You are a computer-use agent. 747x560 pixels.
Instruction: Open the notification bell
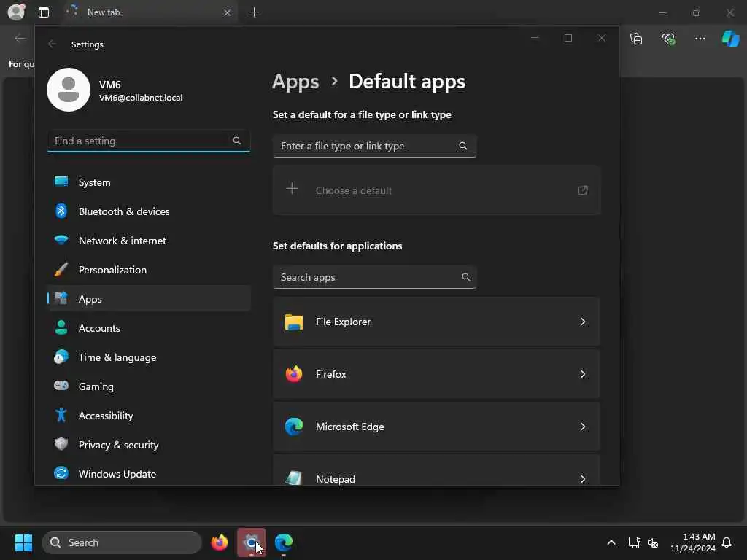[x=727, y=542]
